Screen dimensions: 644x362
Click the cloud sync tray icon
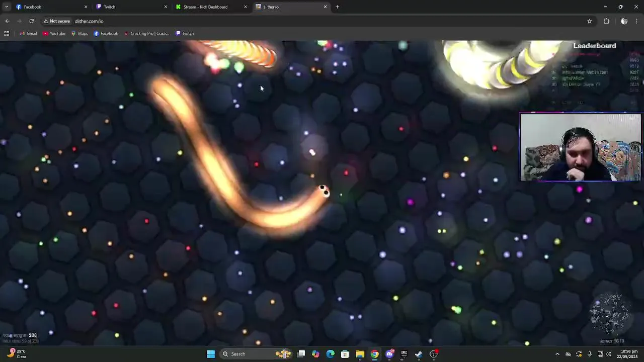tap(568, 354)
